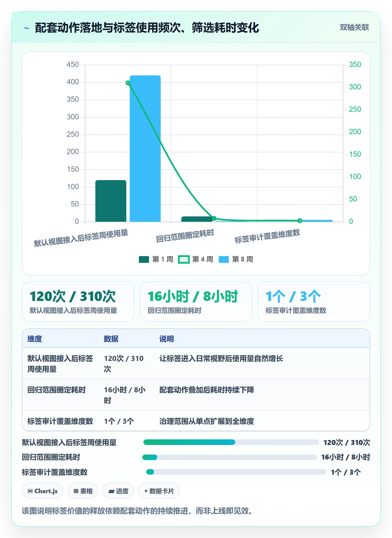
Task: Click the 双轴关联 label in the header
Action: point(354,27)
